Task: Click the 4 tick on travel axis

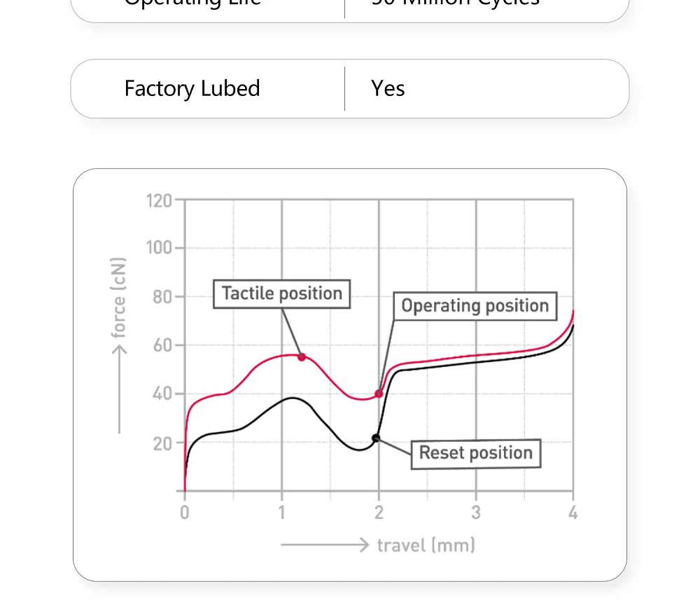Action: [573, 513]
